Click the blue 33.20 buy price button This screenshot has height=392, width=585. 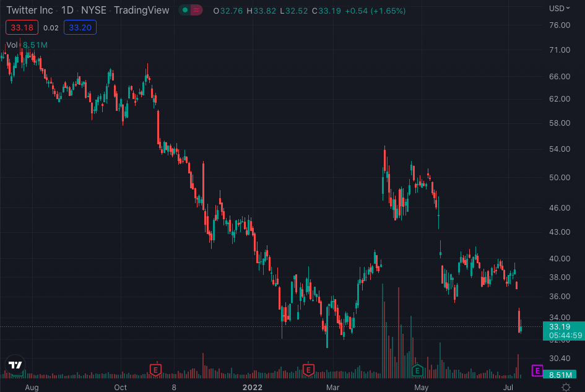tap(80, 27)
